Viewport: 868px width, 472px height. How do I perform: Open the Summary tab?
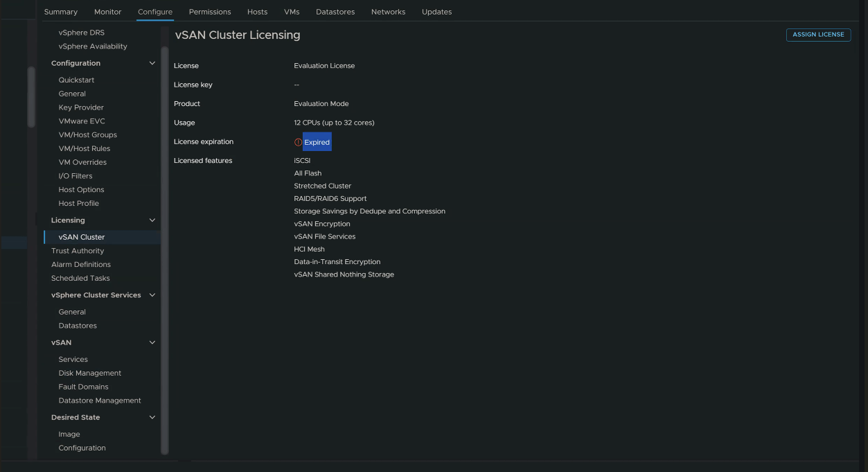61,12
